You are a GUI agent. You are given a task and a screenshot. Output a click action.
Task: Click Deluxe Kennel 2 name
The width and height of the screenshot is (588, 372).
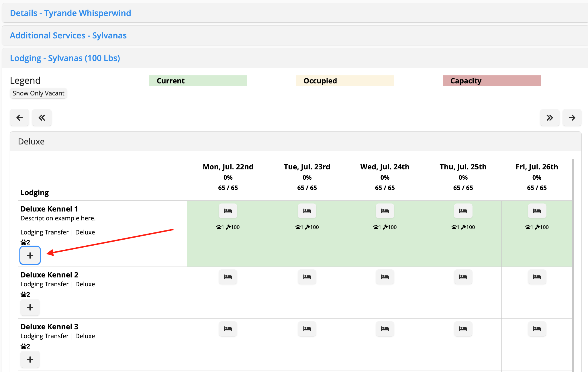[x=49, y=275]
